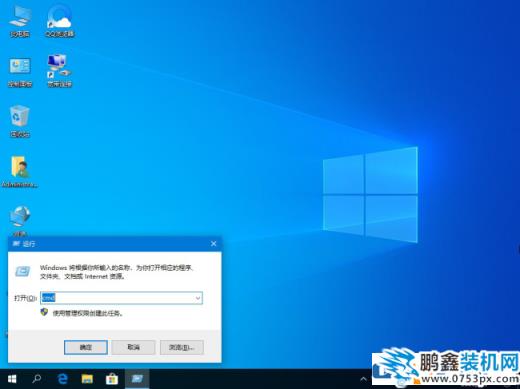Click the Open text field in Run
The width and height of the screenshot is (520, 389).
click(x=121, y=298)
